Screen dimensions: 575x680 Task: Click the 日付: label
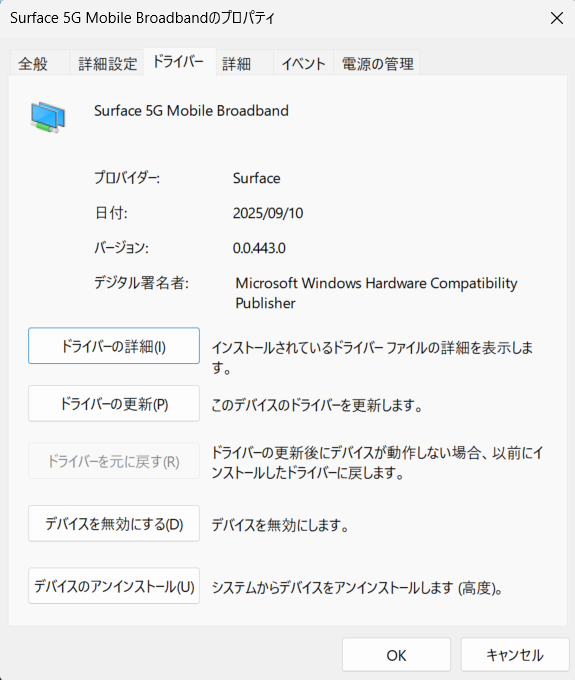(111, 213)
